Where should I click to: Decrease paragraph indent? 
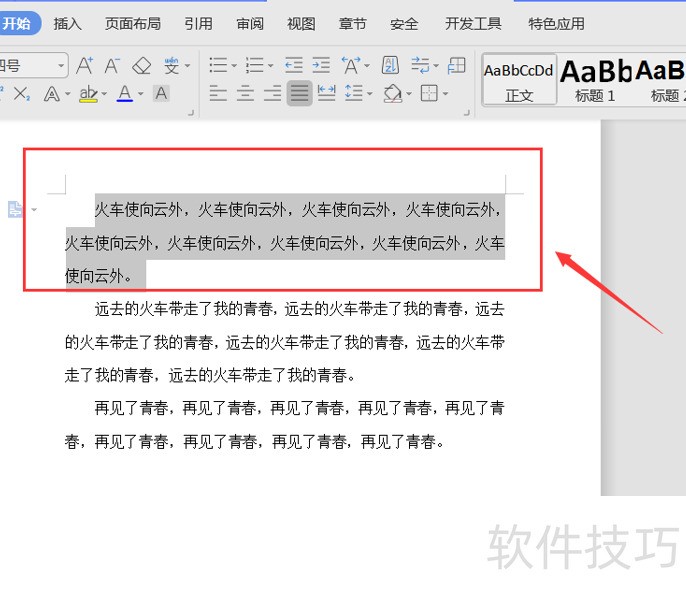[x=294, y=66]
